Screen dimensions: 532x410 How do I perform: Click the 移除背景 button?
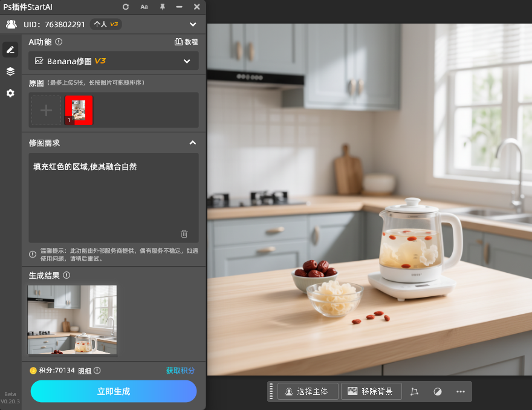[371, 391]
